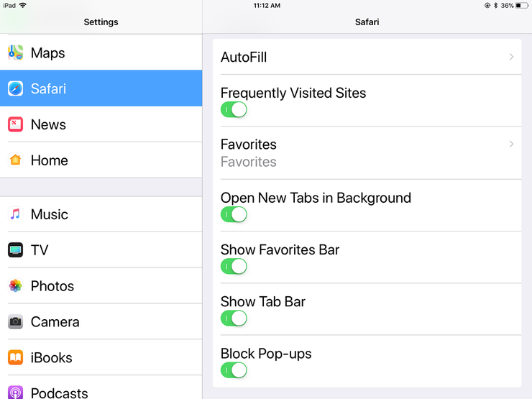Screen dimensions: 532x399
Task: Tap the Photos flower icon
Action: [x=15, y=286]
